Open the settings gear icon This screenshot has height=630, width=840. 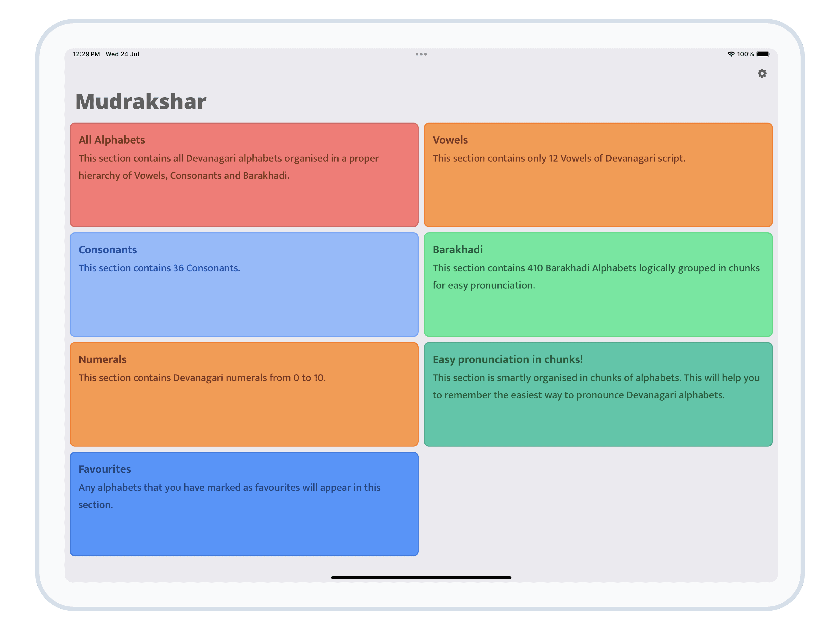[762, 73]
